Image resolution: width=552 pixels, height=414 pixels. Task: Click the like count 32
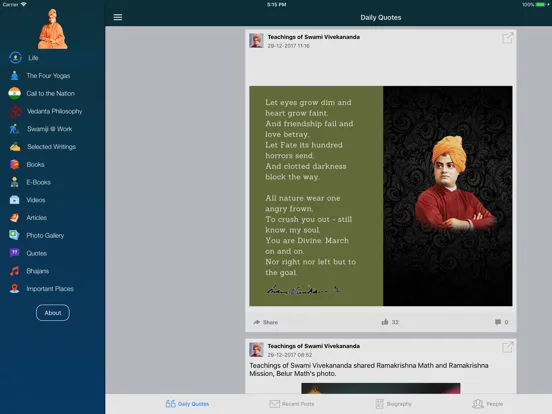395,322
